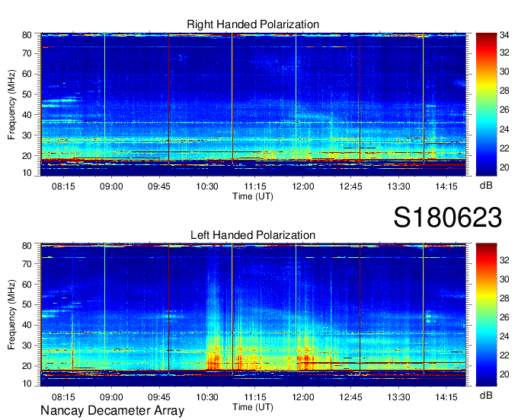Click Time (UT) label under right-handed plot
This screenshot has height=420, width=518.
(253, 196)
